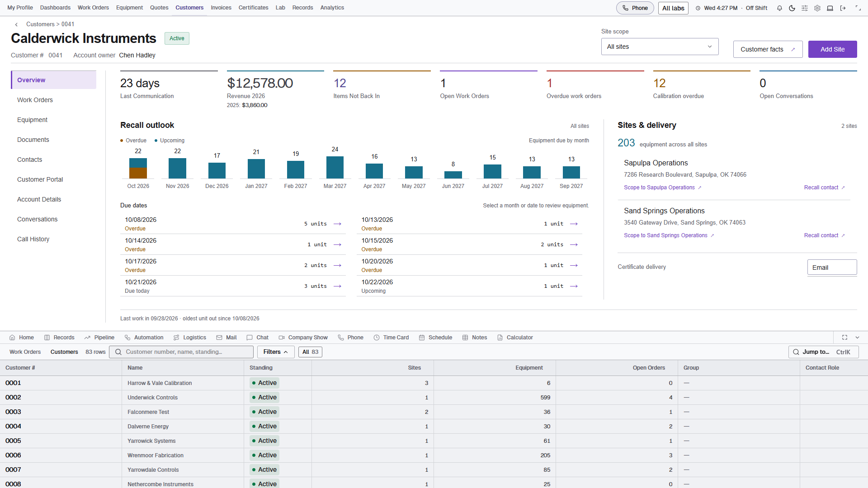
Task: Open the Site scope dropdown
Action: 660,47
